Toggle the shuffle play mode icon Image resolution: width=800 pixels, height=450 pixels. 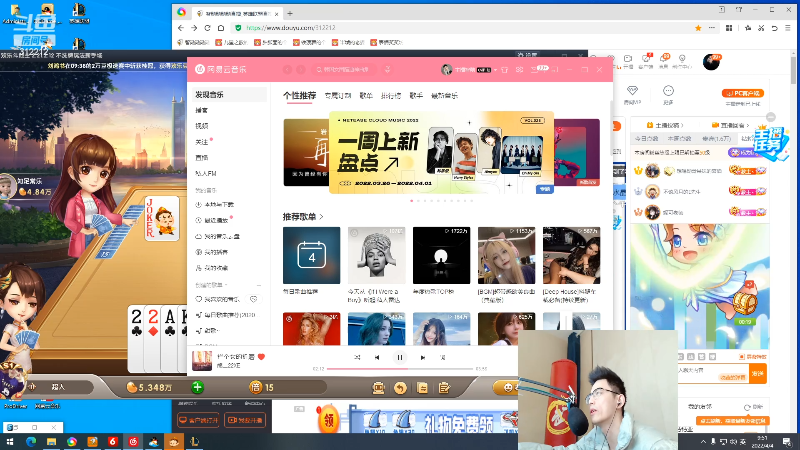357,358
